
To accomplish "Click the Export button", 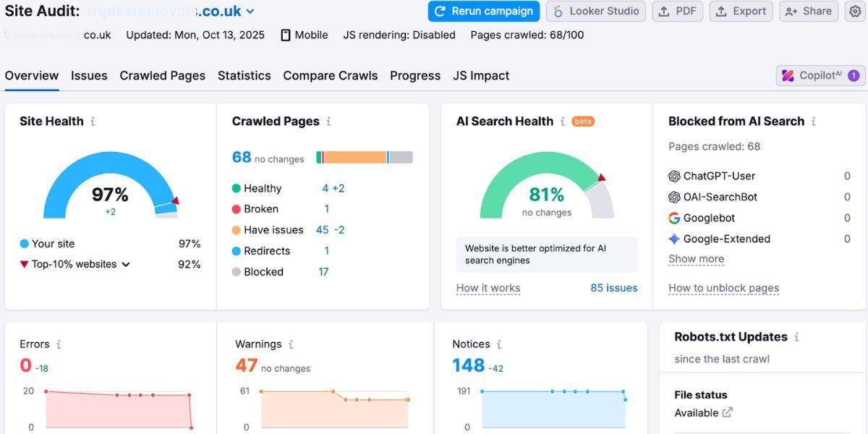I will tap(741, 12).
